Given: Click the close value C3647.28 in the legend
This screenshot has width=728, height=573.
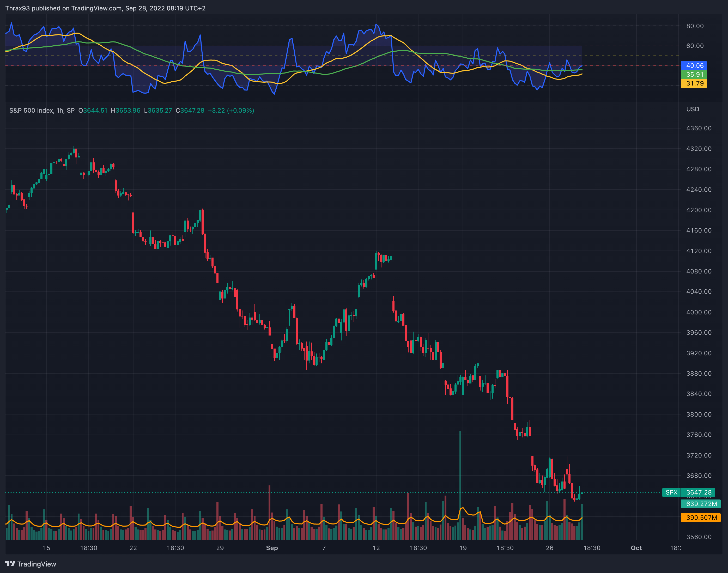Looking at the screenshot, I should pos(190,110).
